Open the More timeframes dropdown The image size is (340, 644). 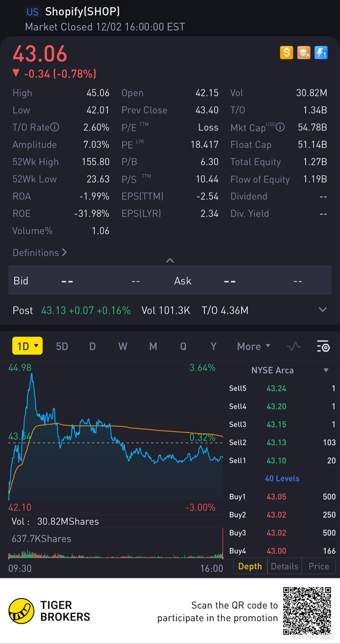tap(254, 346)
